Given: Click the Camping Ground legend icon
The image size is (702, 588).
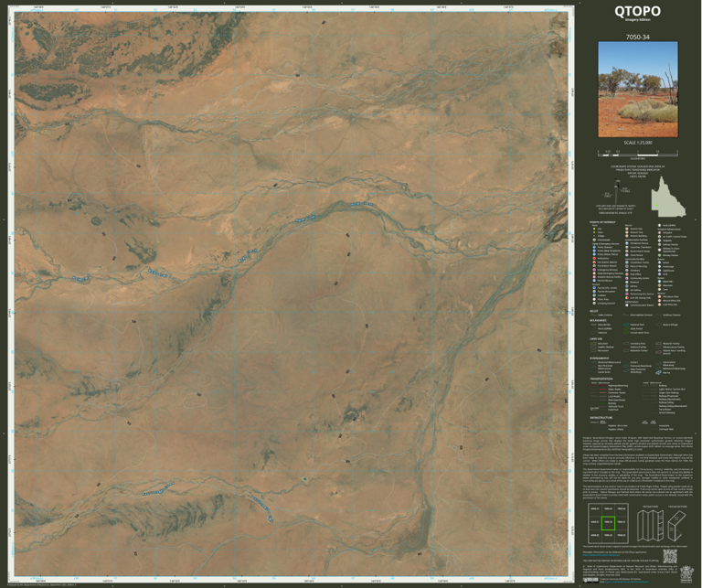Looking at the screenshot, I should 594,304.
